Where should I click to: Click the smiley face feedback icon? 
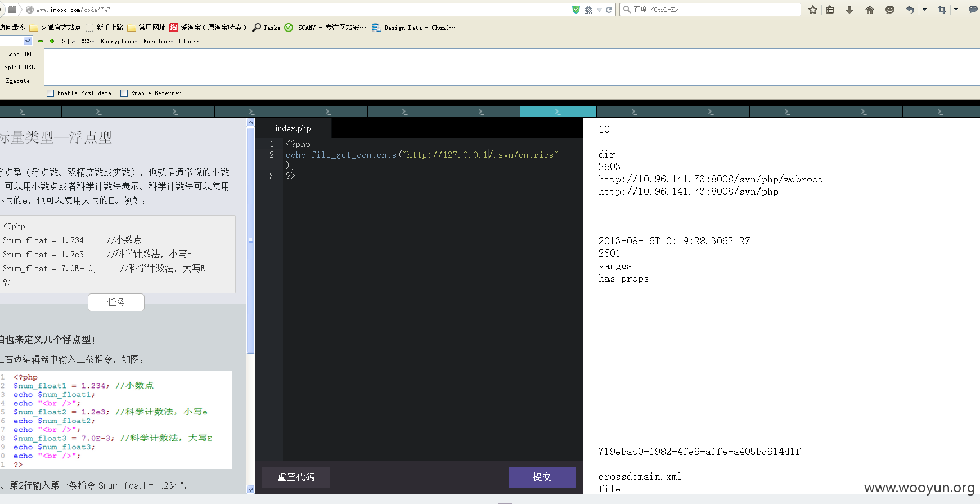point(889,10)
